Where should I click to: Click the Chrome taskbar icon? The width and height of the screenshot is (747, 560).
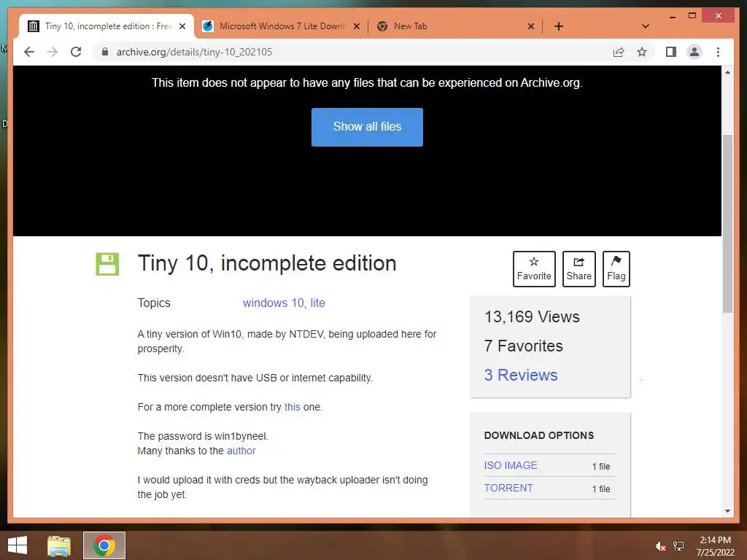point(104,545)
